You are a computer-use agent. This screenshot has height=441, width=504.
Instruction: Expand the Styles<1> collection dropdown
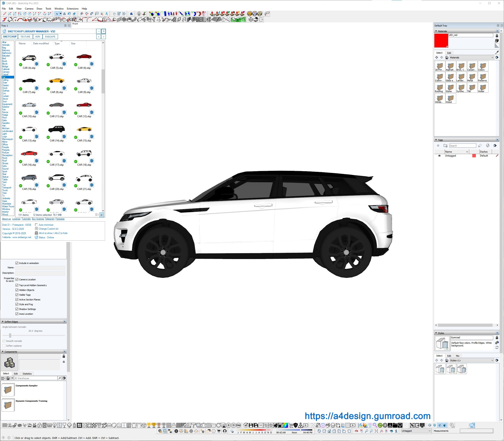tap(492, 360)
